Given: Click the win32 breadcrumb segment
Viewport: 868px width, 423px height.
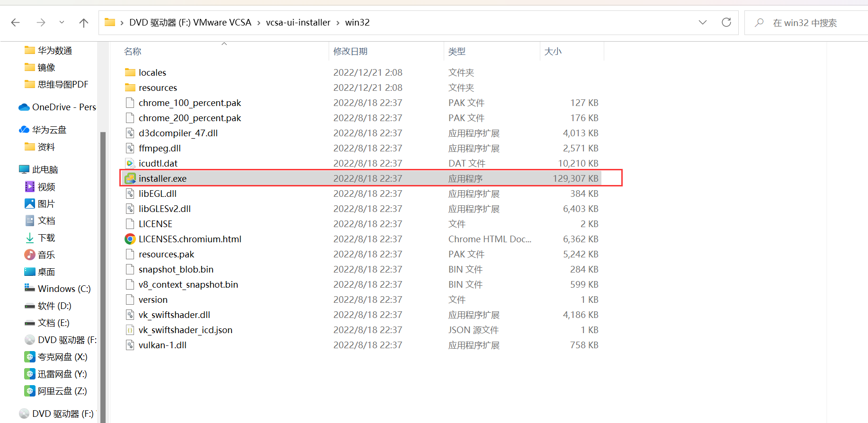Looking at the screenshot, I should tap(358, 23).
